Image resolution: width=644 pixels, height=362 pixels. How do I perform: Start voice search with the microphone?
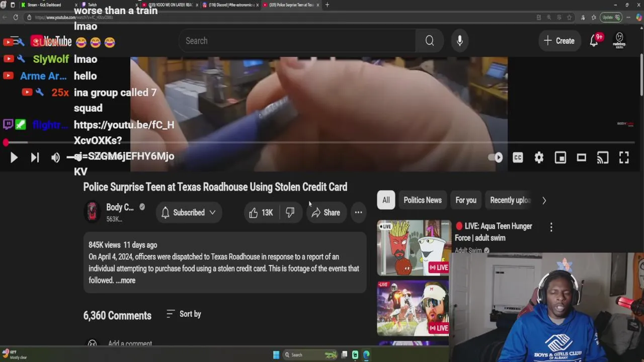pyautogui.click(x=460, y=41)
